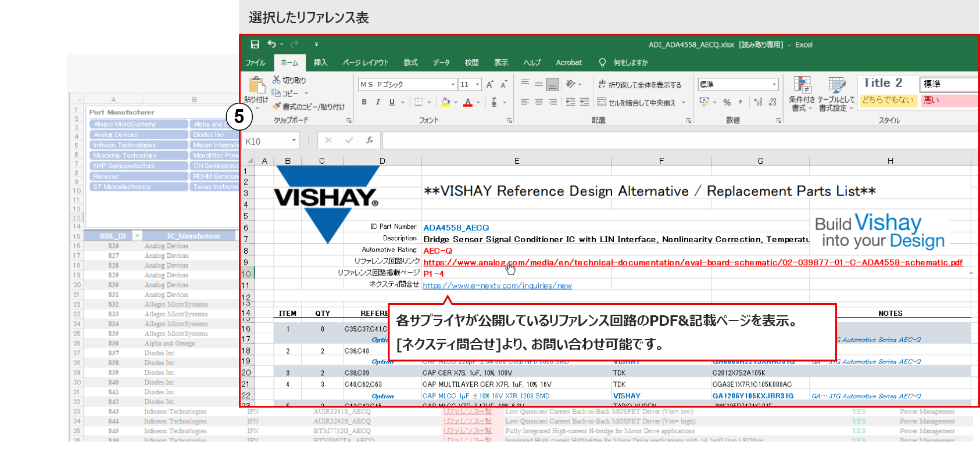Select Middle Align icon

point(539,84)
